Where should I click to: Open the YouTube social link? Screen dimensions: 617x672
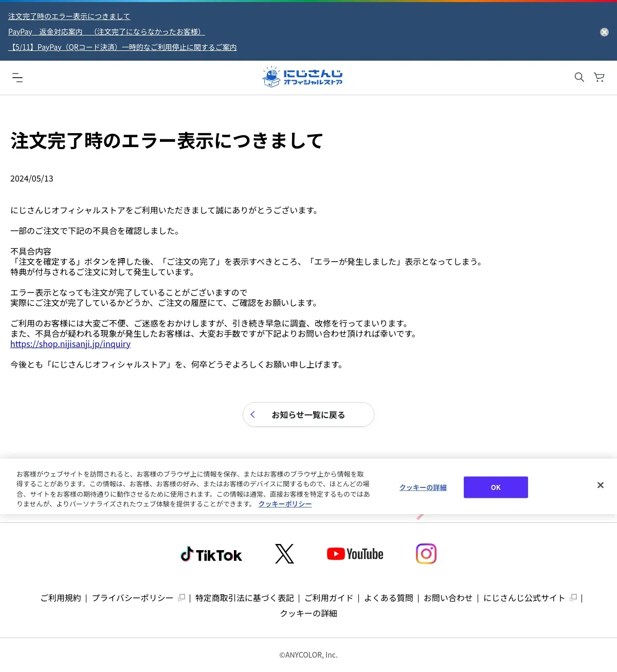point(355,554)
